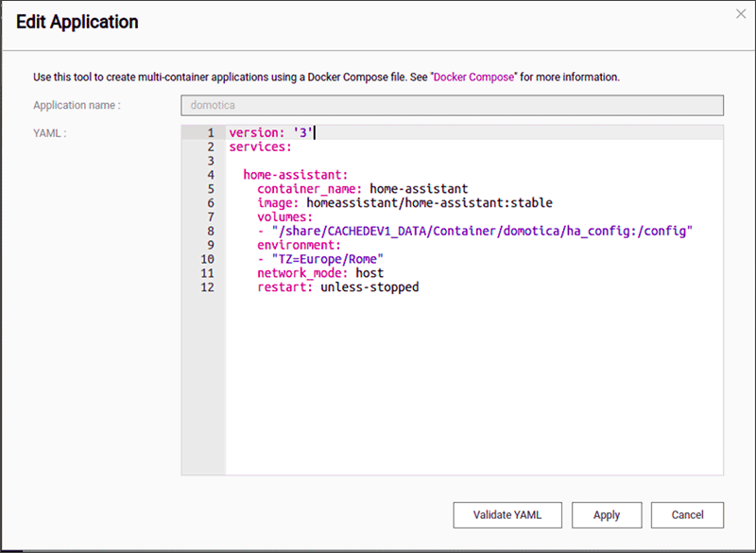Image resolution: width=756 pixels, height=553 pixels.
Task: Click the 'host' value on line 11
Action: (369, 273)
